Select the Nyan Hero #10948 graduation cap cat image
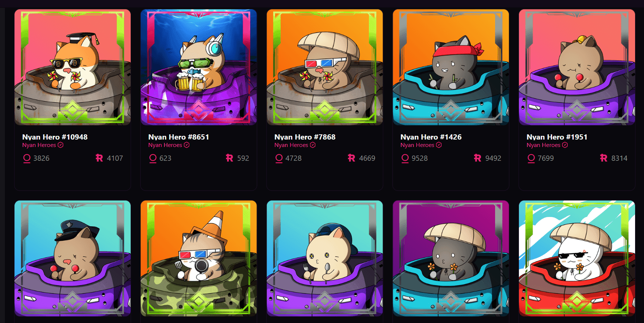The image size is (644, 323). [73, 67]
